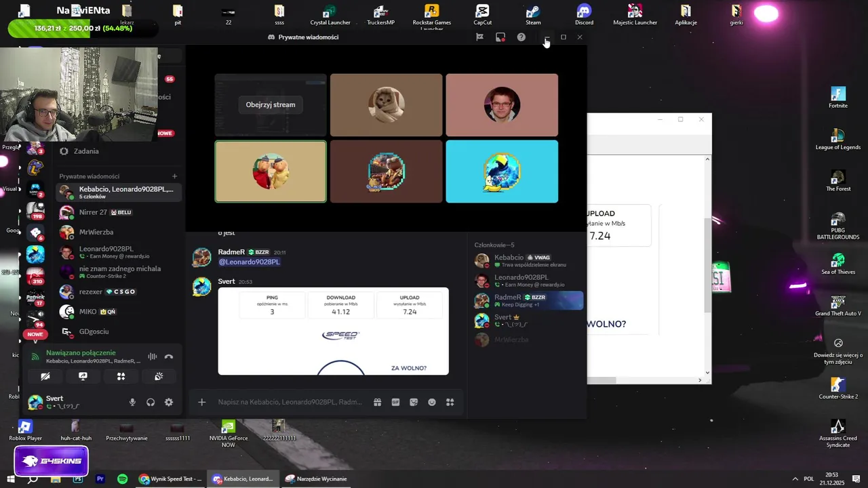
Task: Select the man with glasses call tile
Action: point(502,105)
